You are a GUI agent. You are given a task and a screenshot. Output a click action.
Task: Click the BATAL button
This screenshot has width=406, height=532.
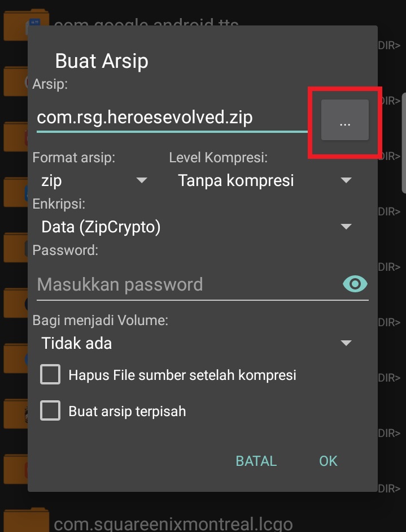click(256, 461)
